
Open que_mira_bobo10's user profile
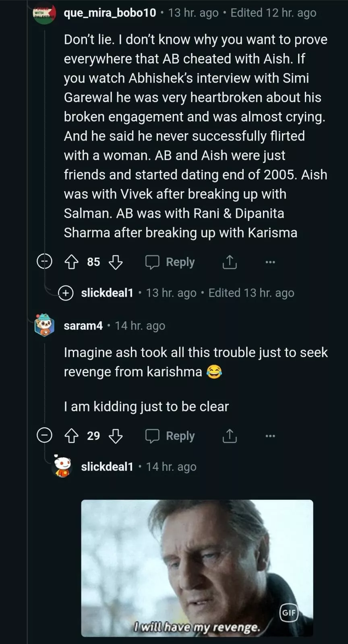[110, 13]
